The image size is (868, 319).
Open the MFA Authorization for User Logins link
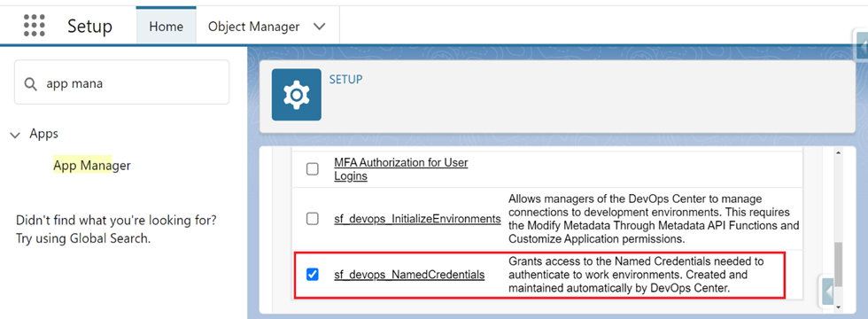click(x=400, y=169)
